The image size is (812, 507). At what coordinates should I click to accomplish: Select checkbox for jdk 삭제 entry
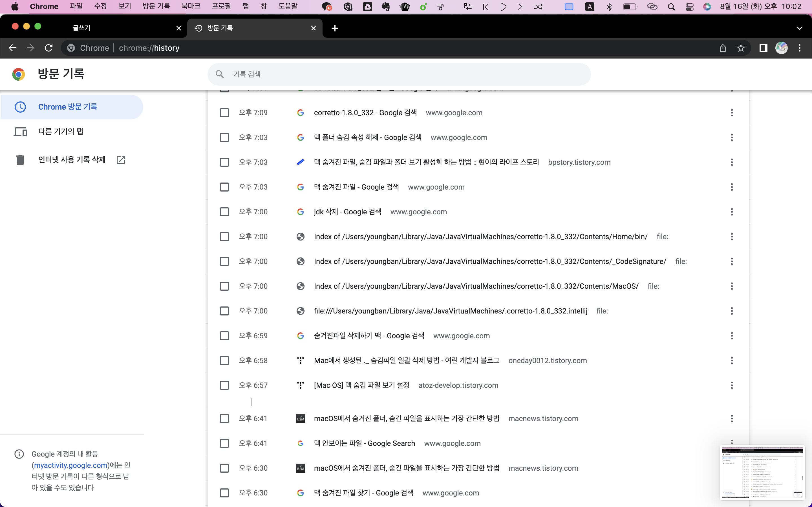click(x=224, y=212)
